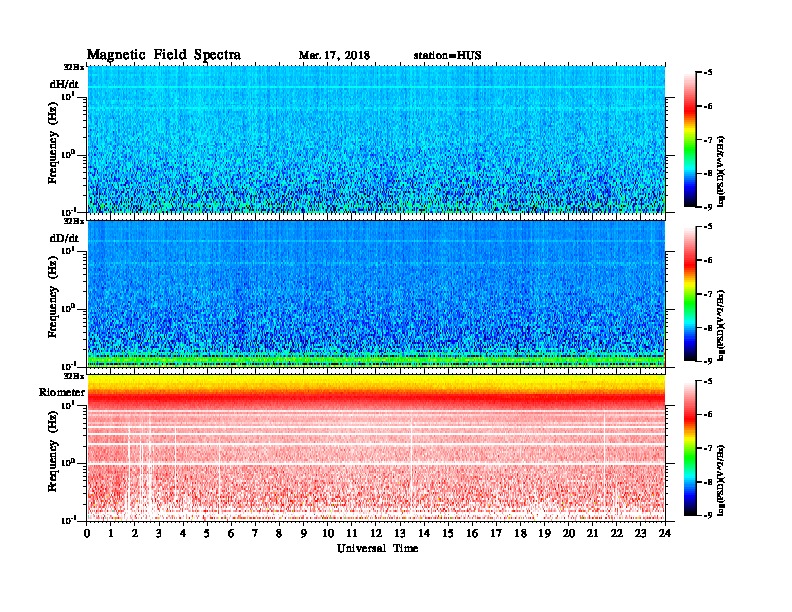Click the "-9" tick on dH/dt color bar
Viewport: 792px width, 612px height.
click(x=708, y=207)
